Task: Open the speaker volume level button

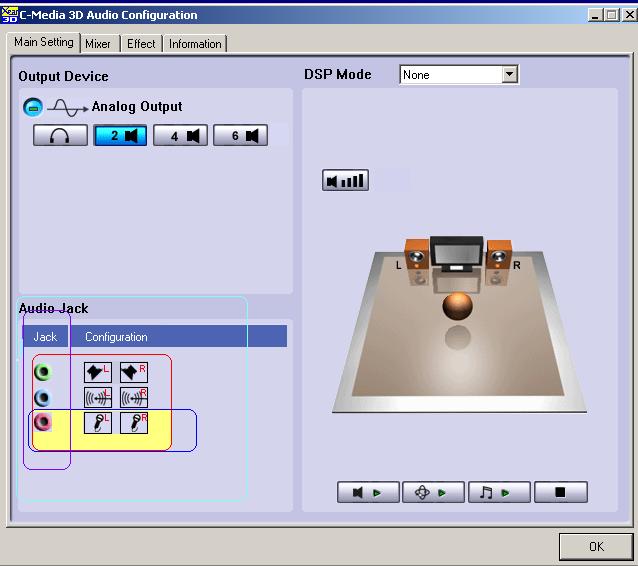Action: coord(345,180)
